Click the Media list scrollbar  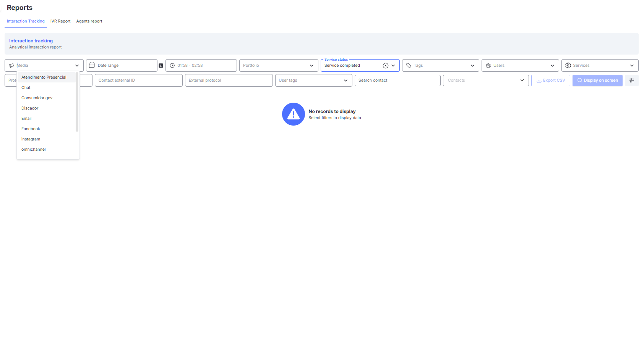click(77, 102)
